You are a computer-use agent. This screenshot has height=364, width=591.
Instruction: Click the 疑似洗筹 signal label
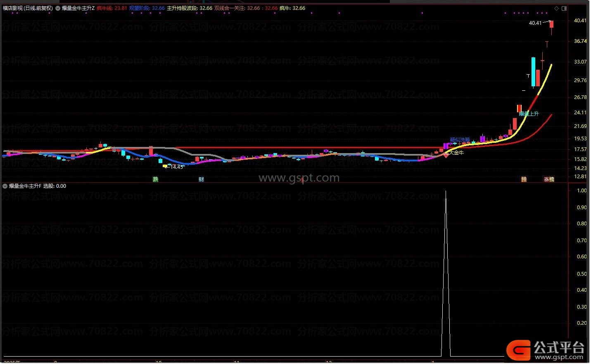459,140
